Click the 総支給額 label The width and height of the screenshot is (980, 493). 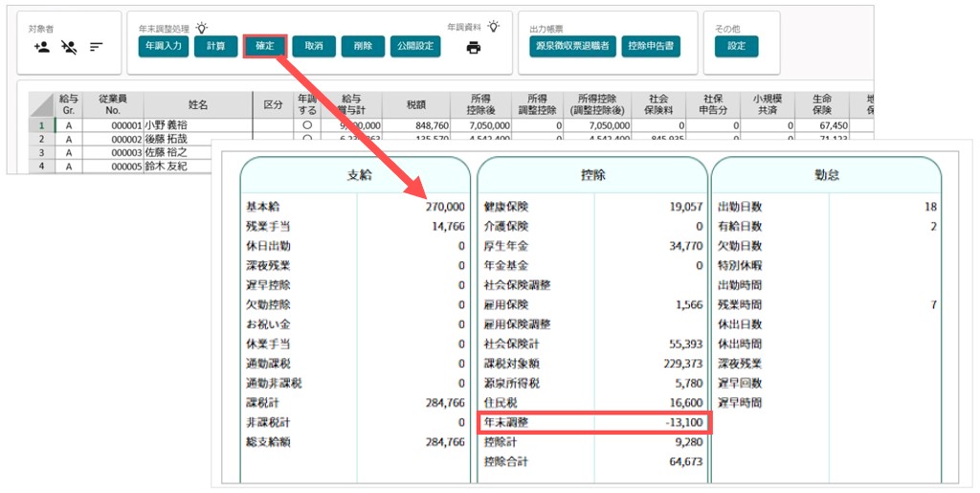click(x=268, y=442)
